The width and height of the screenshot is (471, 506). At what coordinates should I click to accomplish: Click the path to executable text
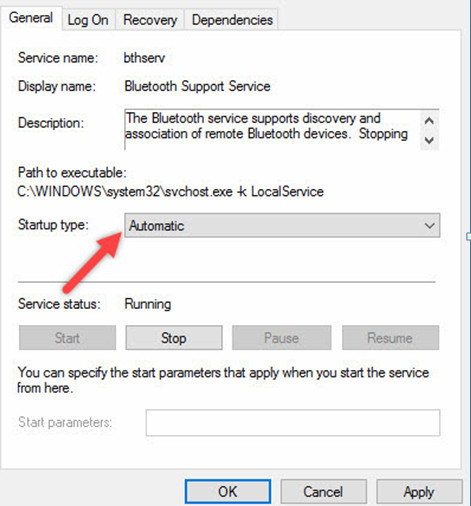(x=170, y=192)
